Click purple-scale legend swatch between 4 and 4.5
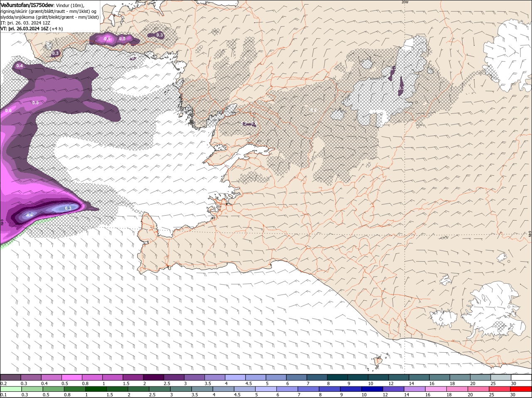The image size is (532, 398). (236, 377)
